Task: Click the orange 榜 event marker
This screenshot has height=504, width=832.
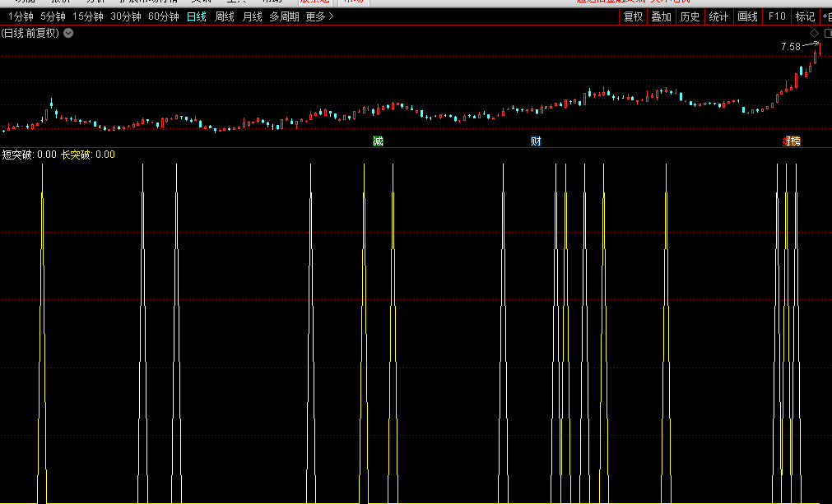Action: coord(792,141)
